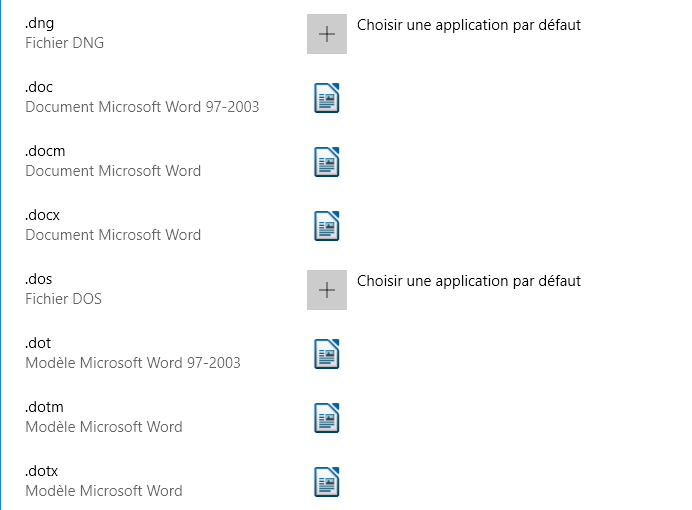692x510 pixels.
Task: Click LibreOffice Writer icon for .dotm
Action: coord(327,418)
